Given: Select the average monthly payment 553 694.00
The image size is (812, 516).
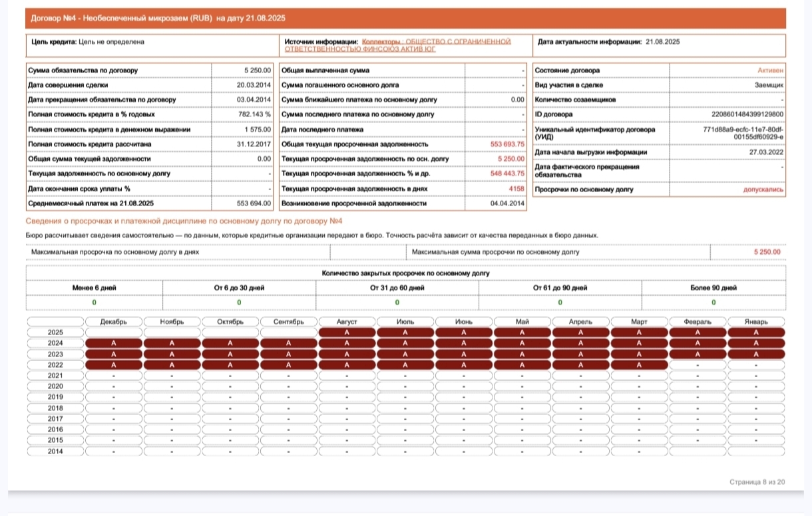Looking at the screenshot, I should click(254, 203).
